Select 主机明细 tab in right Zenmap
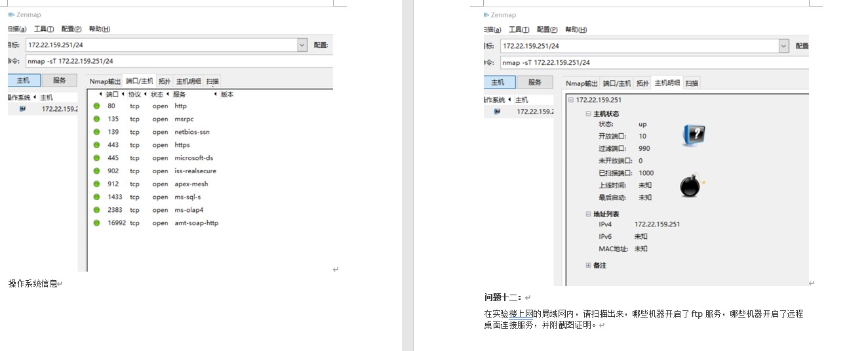This screenshot has width=868, height=351. coord(667,83)
